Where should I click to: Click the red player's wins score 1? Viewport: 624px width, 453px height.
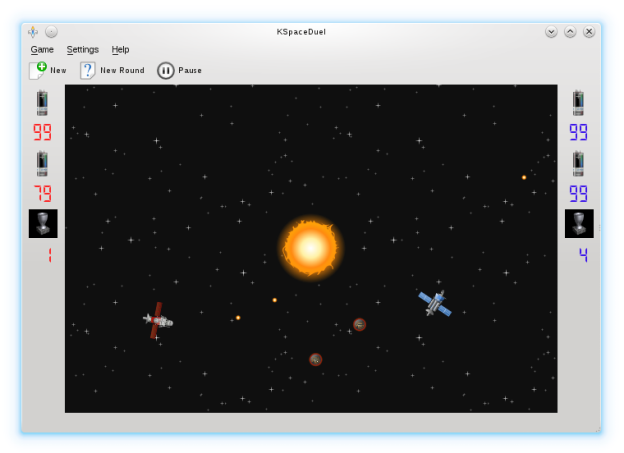[49, 256]
